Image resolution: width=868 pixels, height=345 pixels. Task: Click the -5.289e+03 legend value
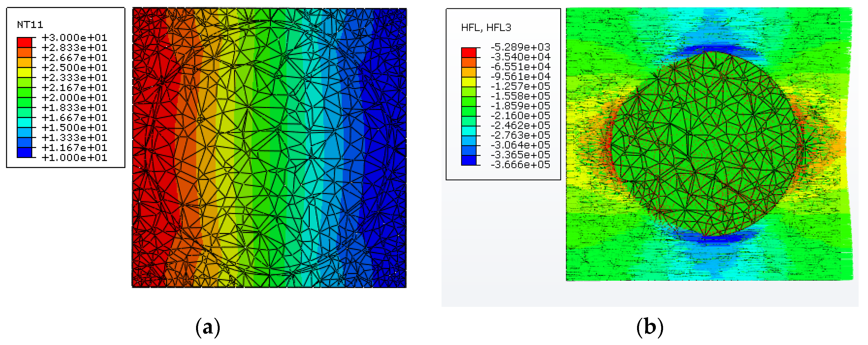tap(520, 47)
